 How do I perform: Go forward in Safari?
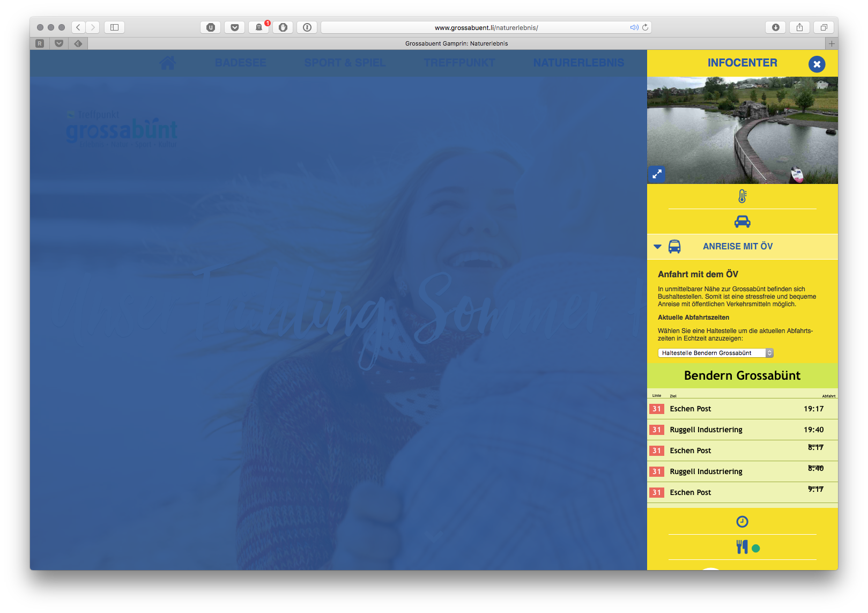click(93, 27)
